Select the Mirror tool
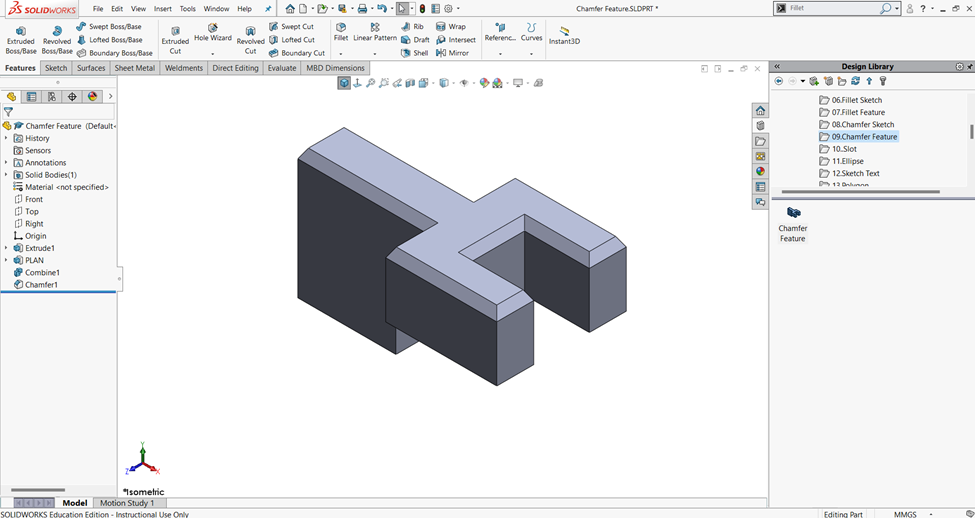This screenshot has width=975, height=518. pyautogui.click(x=452, y=53)
